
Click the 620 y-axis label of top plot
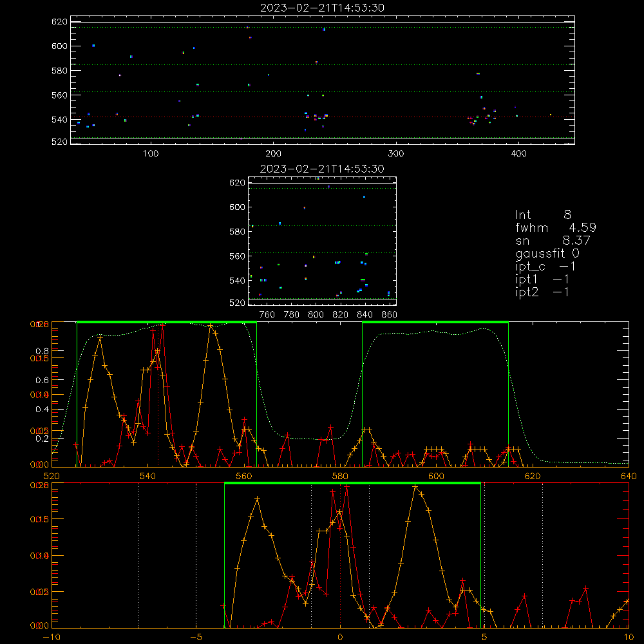pos(59,22)
